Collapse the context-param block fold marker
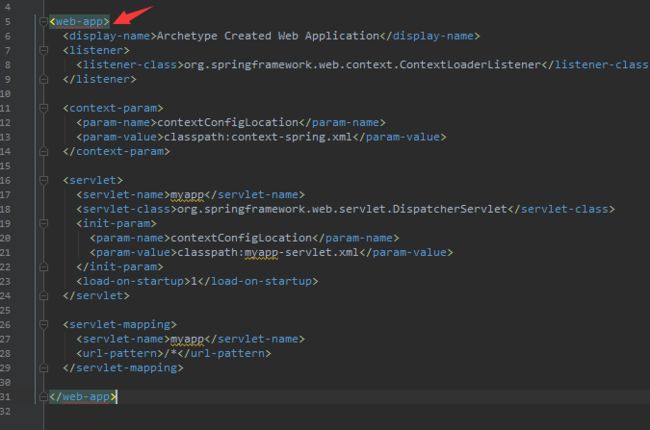 point(43,108)
